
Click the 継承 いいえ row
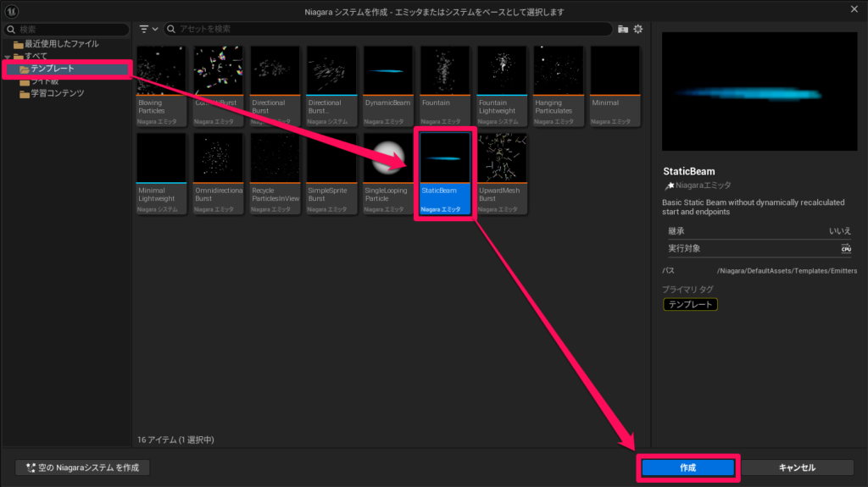click(759, 230)
